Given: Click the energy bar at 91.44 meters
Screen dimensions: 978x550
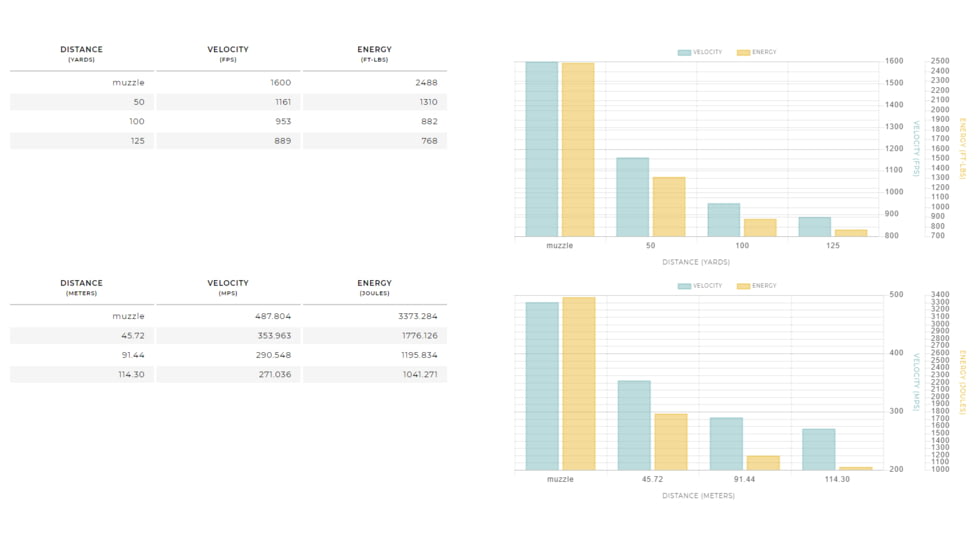Looking at the screenshot, I should [x=763, y=463].
